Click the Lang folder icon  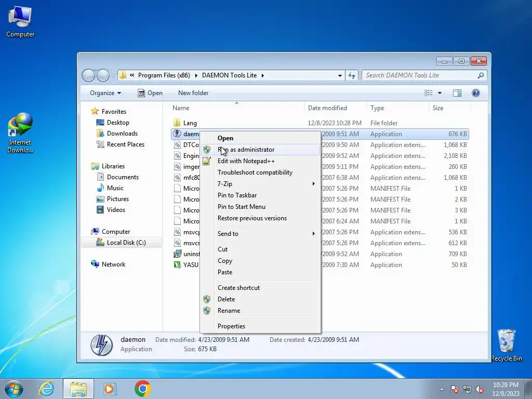(x=177, y=123)
